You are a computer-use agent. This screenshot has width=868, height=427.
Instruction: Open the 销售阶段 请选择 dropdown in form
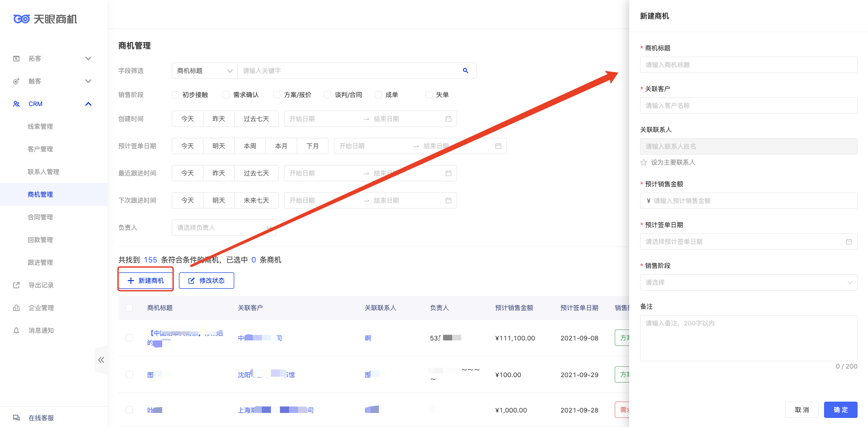[x=748, y=282]
